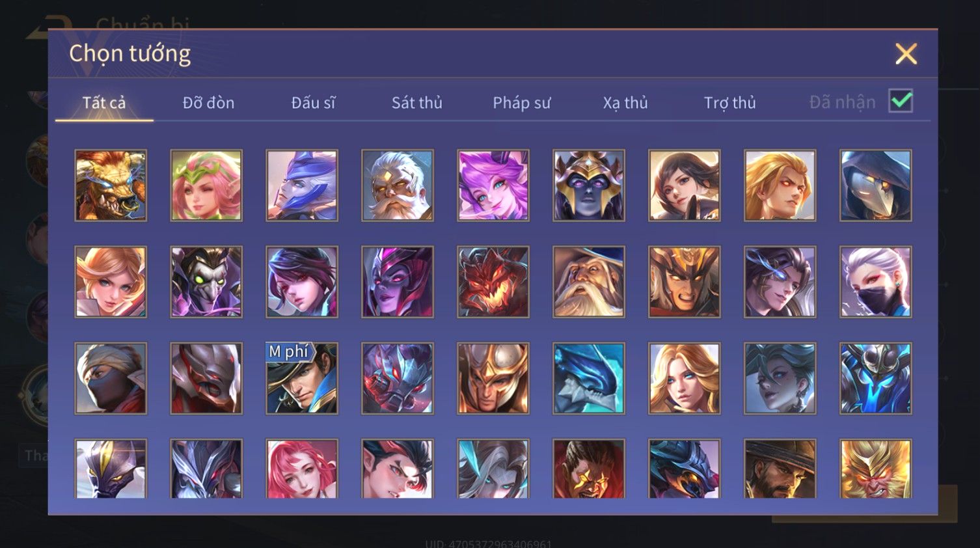Select the purple-haired girl hero portrait

click(493, 185)
